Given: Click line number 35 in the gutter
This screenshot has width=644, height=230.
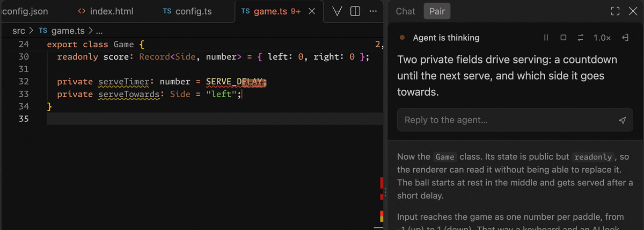Looking at the screenshot, I should tap(23, 119).
